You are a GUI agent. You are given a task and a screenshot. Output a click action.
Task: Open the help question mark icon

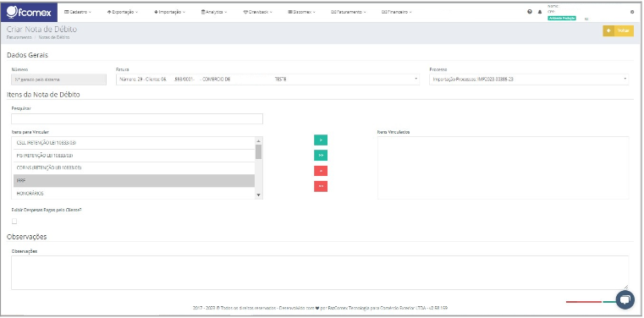pos(530,12)
